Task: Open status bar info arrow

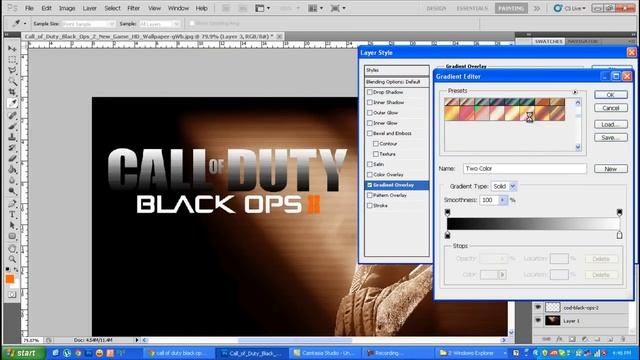Action: 137,340
